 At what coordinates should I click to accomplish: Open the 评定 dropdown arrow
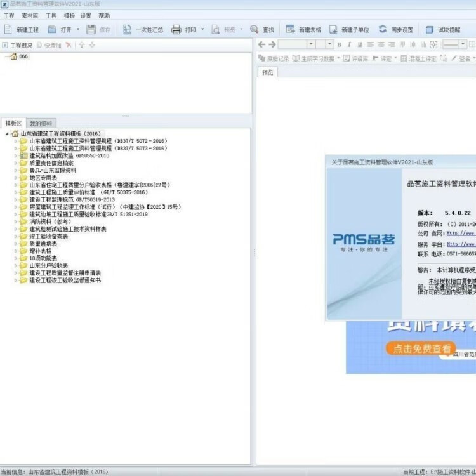point(395,58)
